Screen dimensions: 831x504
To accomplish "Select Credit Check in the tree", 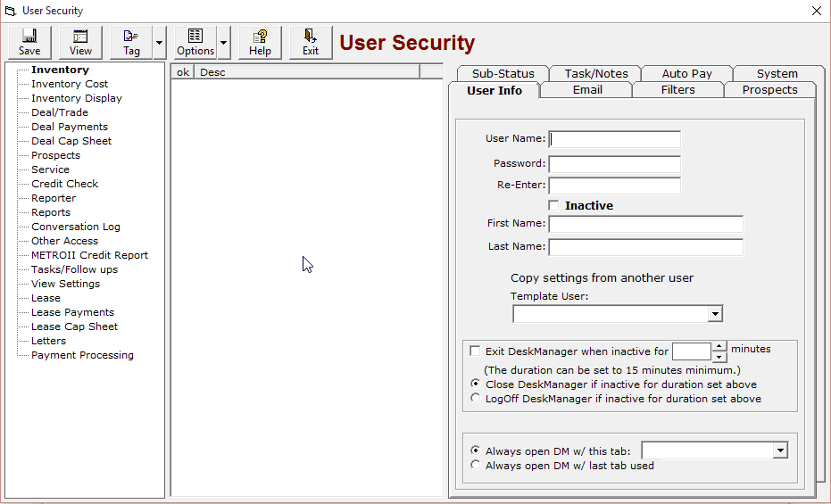I will (64, 184).
